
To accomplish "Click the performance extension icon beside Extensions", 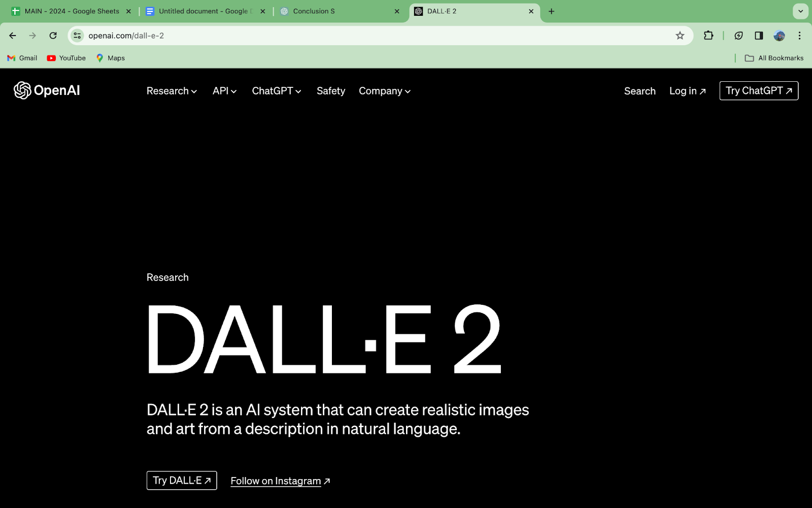I will (739, 36).
